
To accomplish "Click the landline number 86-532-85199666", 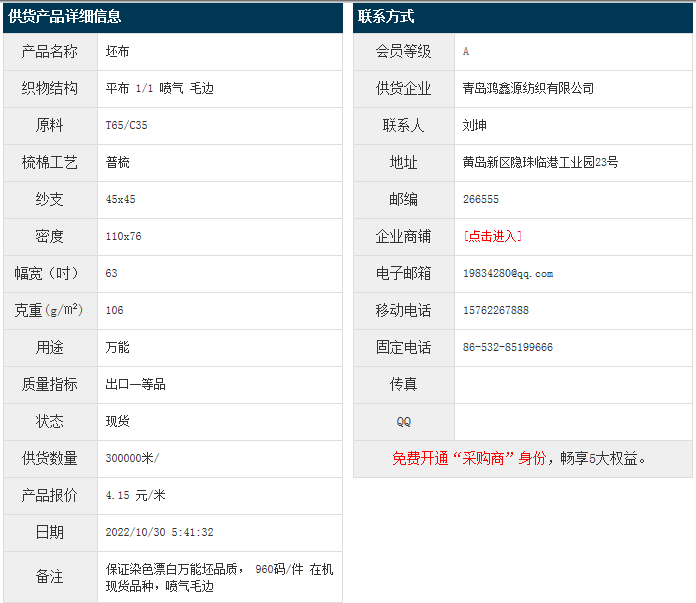I will [508, 347].
